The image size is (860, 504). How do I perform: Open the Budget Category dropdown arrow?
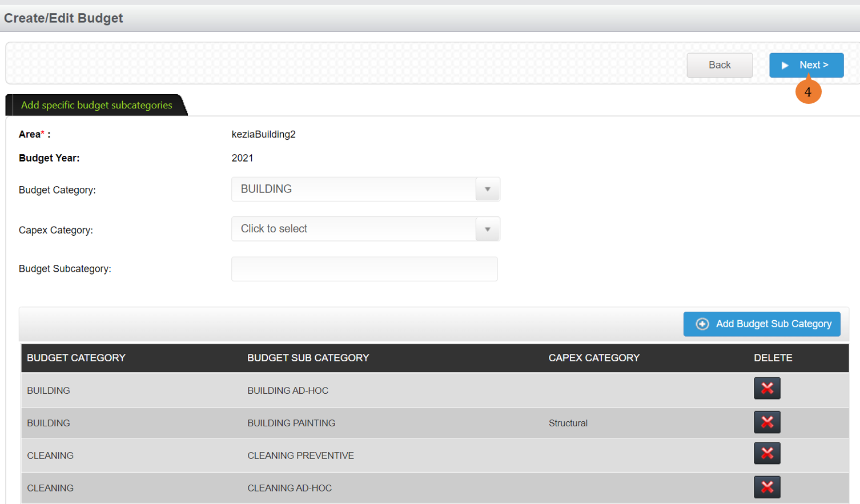(x=488, y=189)
